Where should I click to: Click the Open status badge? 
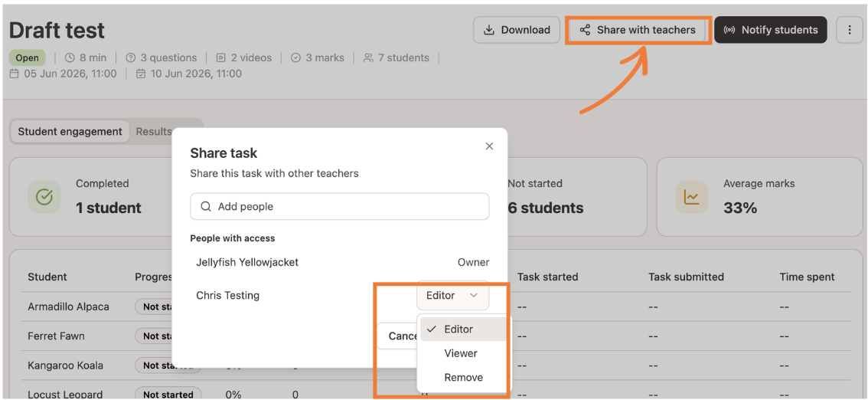tap(27, 57)
